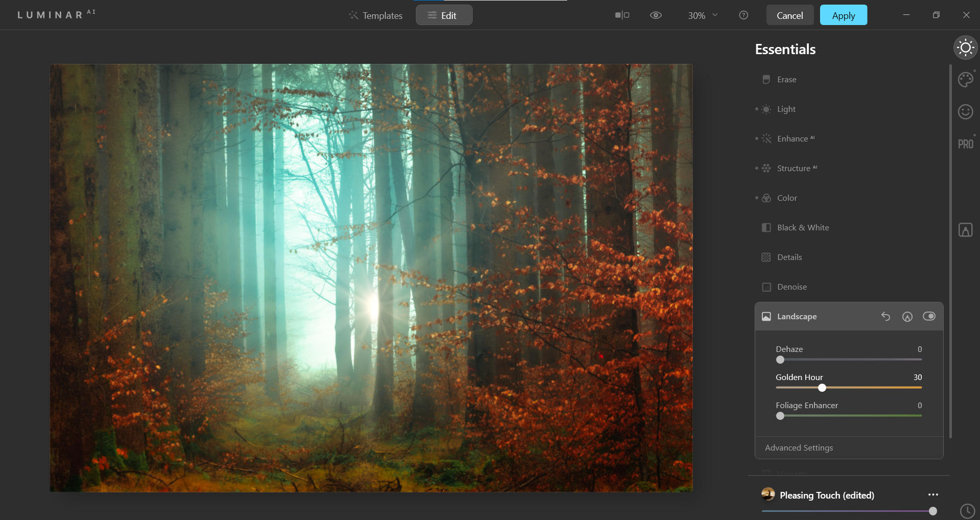Click the Golden Hour slider handle
This screenshot has height=520, width=980.
pos(822,388)
